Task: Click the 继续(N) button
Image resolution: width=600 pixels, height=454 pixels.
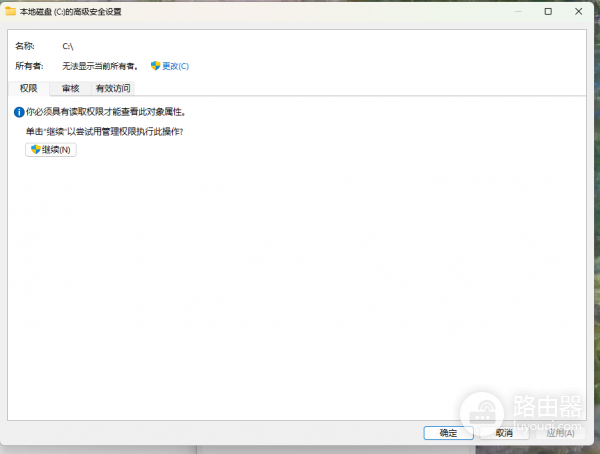Action: click(x=51, y=150)
